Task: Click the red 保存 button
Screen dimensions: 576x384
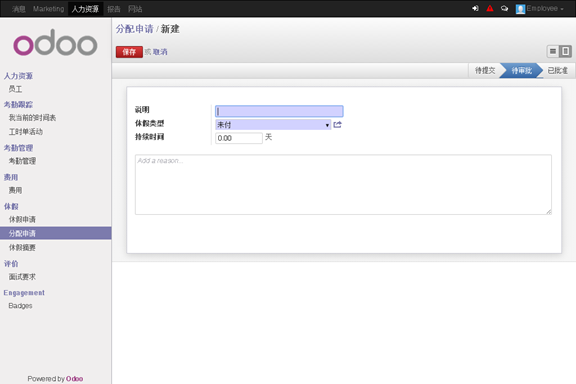Action: pos(129,52)
